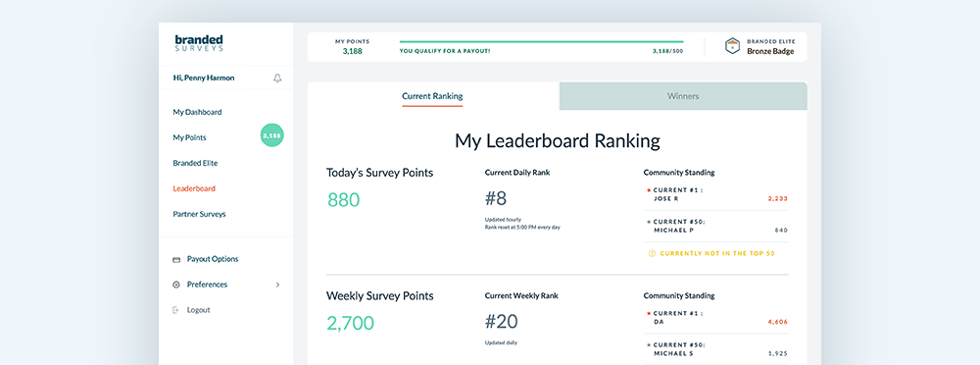Screen dimensions: 980x365
Task: Click the Logout link
Action: tap(198, 310)
